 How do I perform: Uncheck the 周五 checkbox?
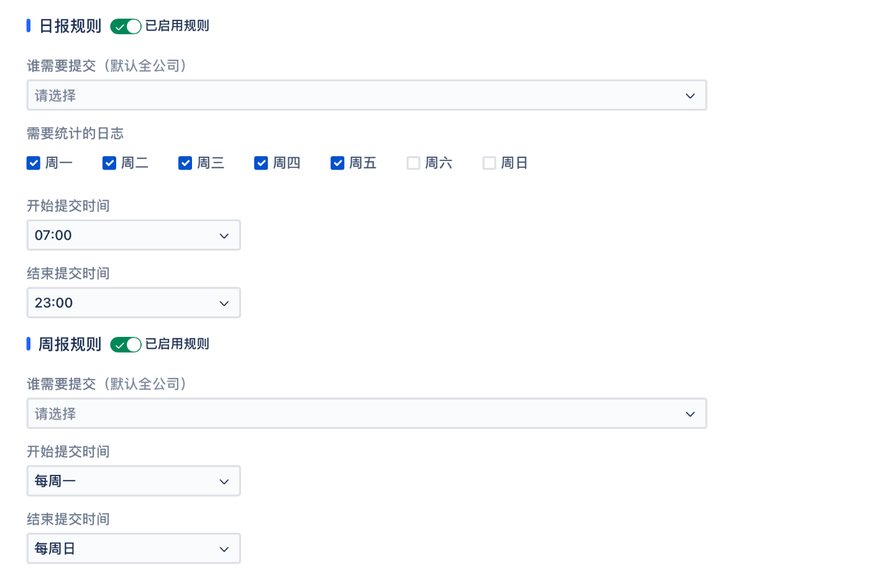click(x=337, y=163)
